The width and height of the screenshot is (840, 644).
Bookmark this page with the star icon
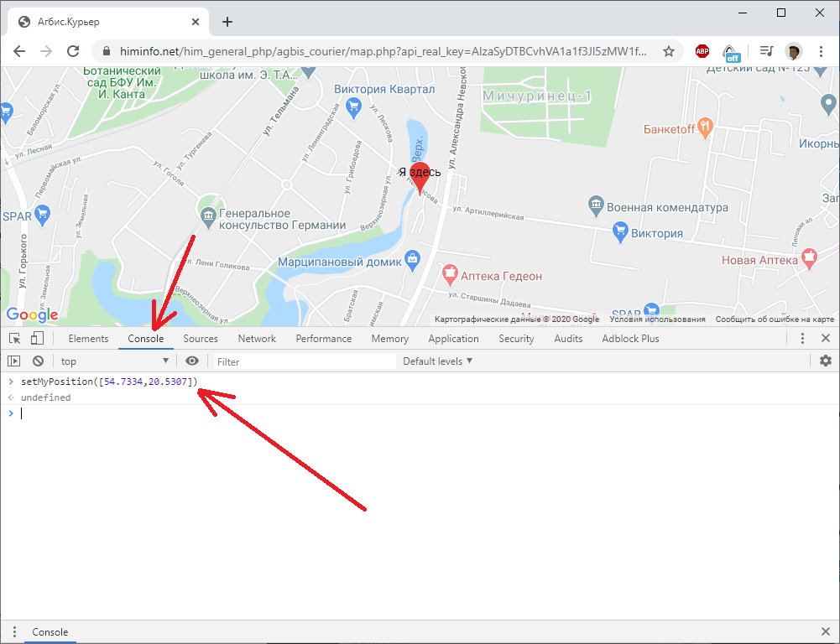[x=668, y=51]
